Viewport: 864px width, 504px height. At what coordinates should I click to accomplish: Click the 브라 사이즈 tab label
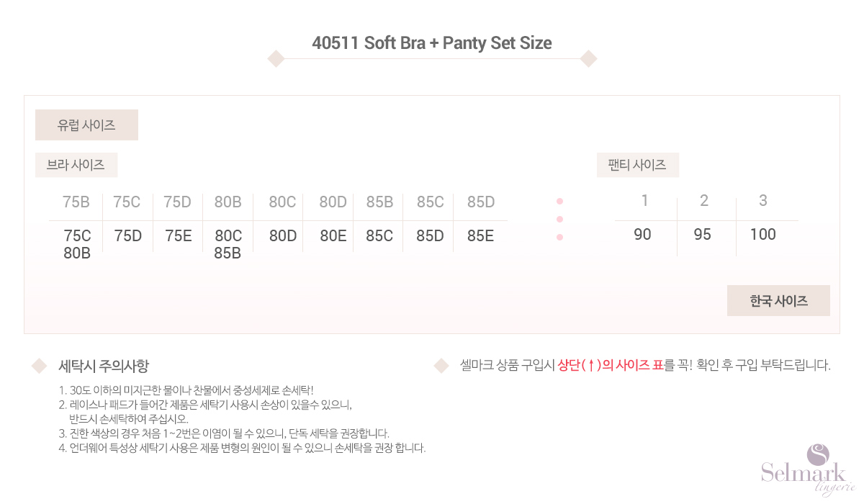click(76, 165)
